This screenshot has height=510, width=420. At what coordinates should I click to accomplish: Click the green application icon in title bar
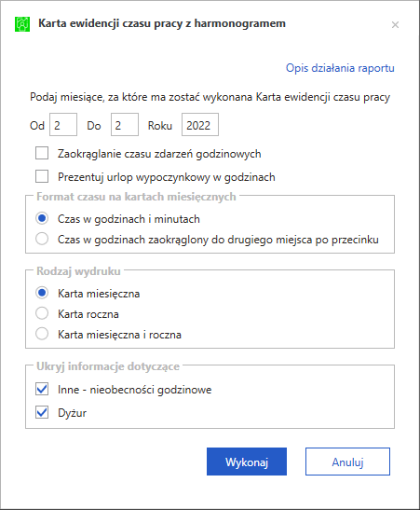click(x=22, y=24)
